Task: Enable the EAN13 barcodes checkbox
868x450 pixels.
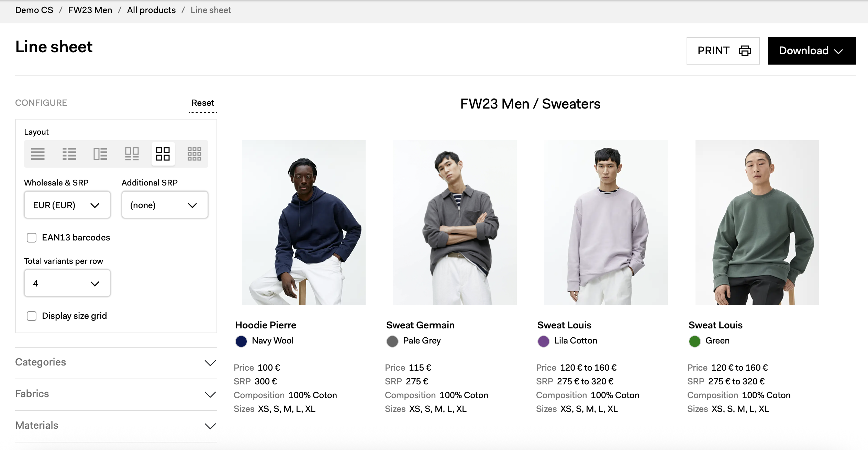Action: tap(32, 238)
